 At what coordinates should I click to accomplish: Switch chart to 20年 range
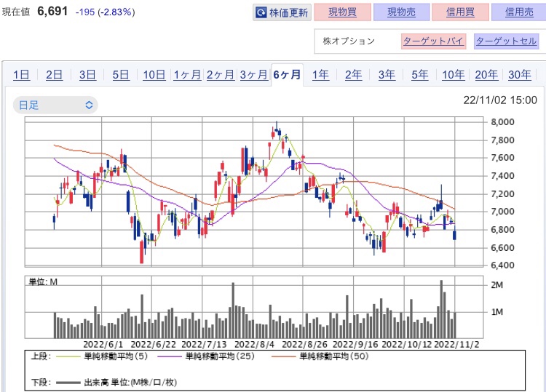coord(486,75)
